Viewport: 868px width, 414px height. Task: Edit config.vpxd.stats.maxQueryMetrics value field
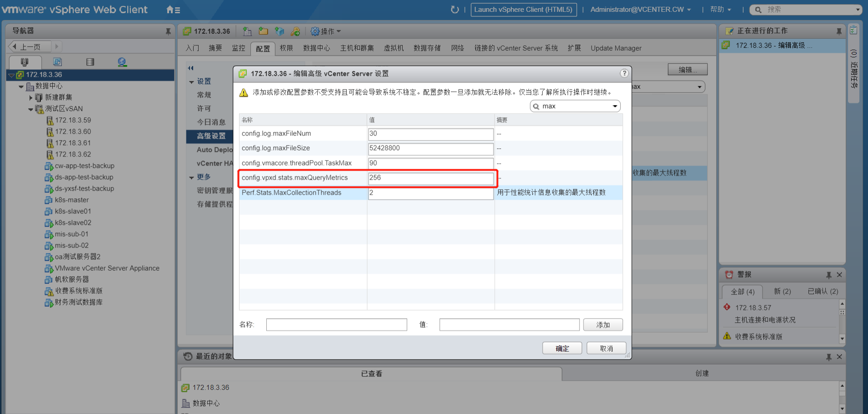pos(431,178)
